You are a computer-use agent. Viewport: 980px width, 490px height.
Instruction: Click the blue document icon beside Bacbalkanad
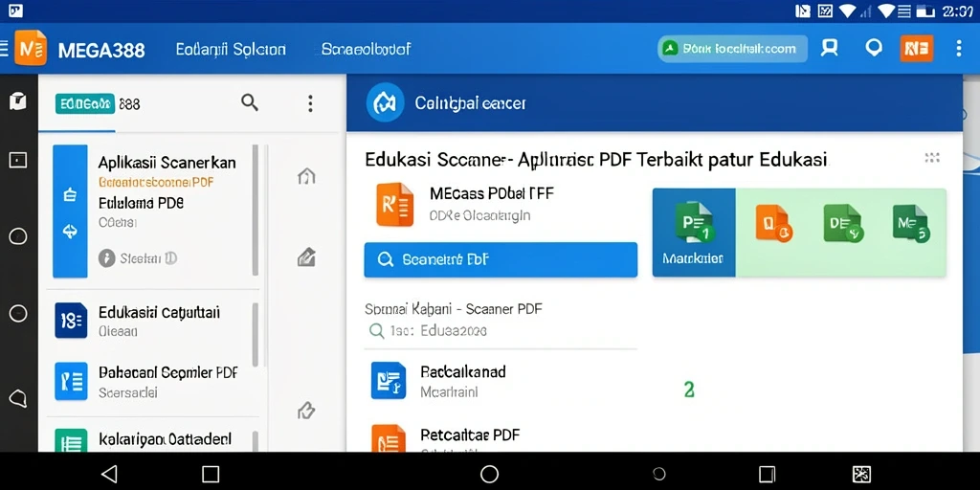point(389,381)
